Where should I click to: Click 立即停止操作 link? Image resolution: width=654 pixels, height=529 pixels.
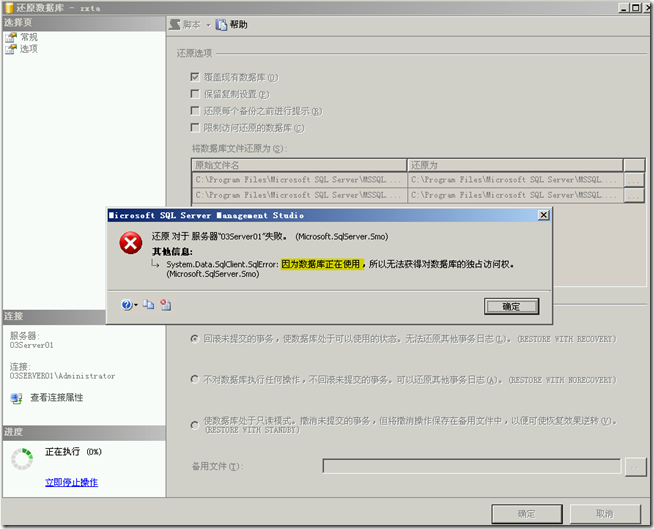(71, 482)
